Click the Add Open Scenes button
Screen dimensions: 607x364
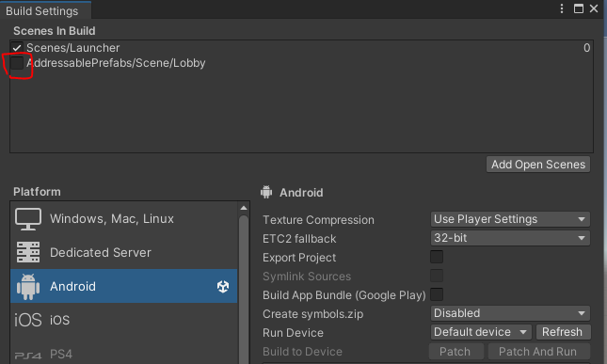click(x=538, y=165)
